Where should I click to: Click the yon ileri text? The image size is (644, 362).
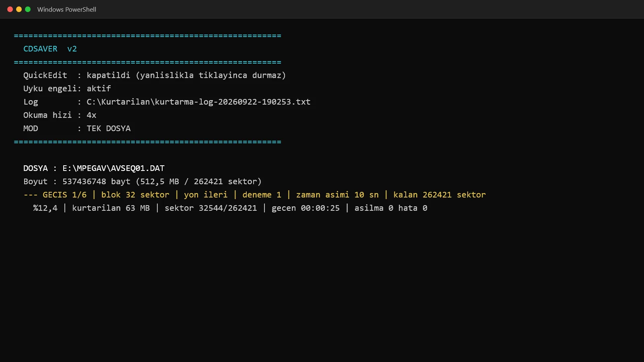[x=206, y=195]
